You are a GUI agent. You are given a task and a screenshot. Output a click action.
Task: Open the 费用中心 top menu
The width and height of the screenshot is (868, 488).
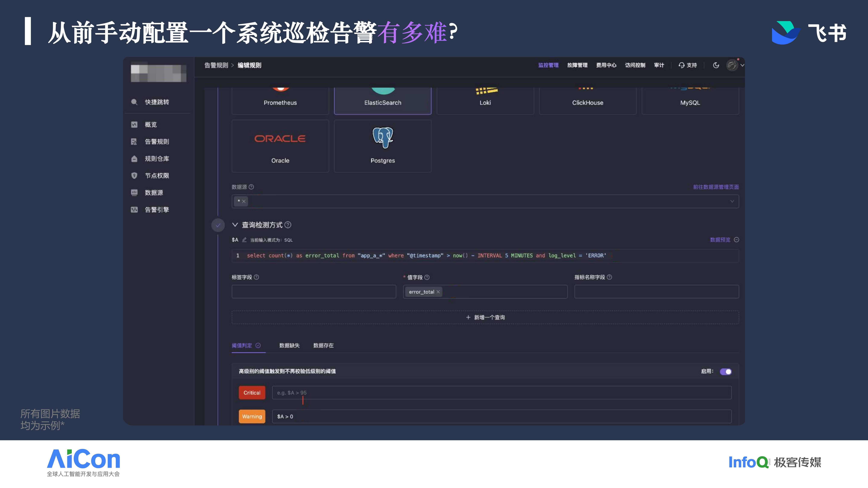(606, 65)
